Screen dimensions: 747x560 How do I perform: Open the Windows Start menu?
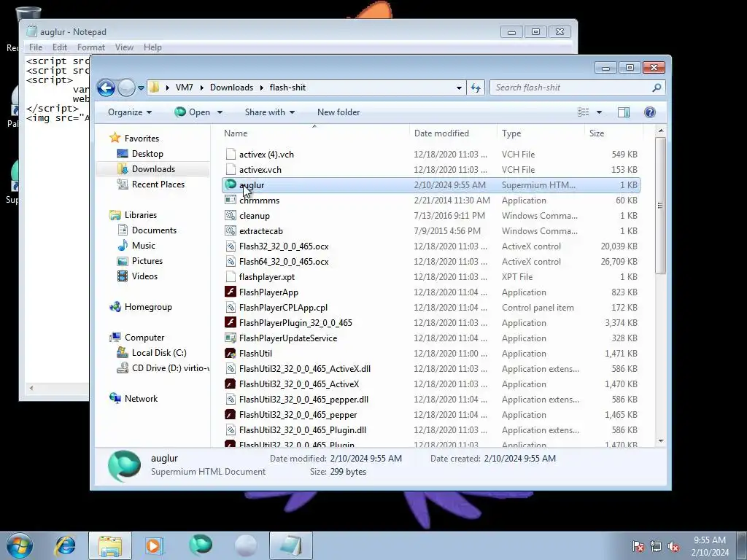(20, 545)
